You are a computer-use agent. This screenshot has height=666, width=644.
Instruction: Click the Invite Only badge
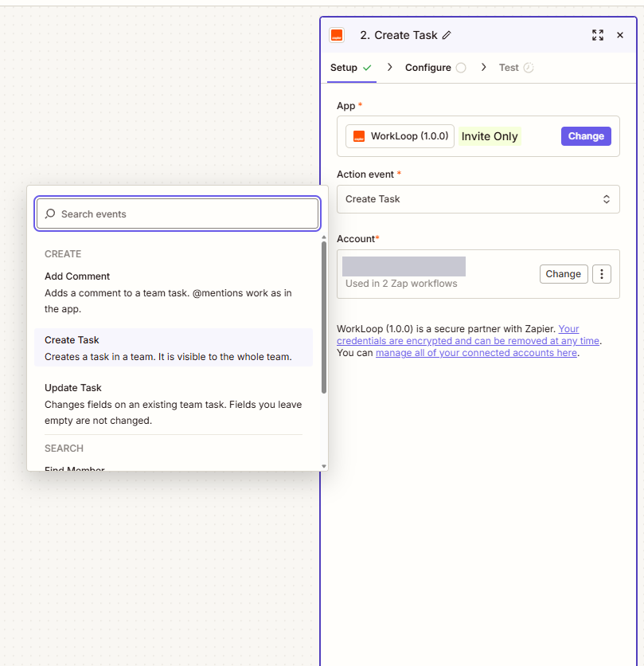[490, 136]
